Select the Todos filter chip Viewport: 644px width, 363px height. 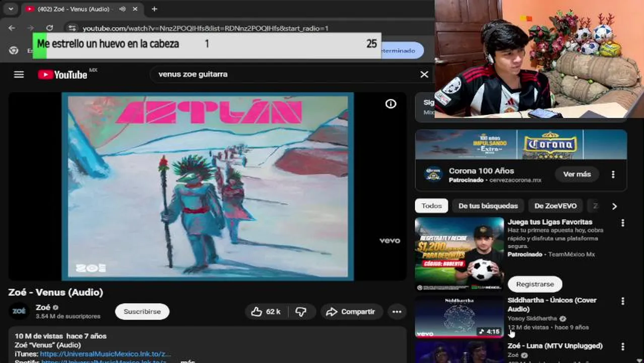(x=431, y=206)
